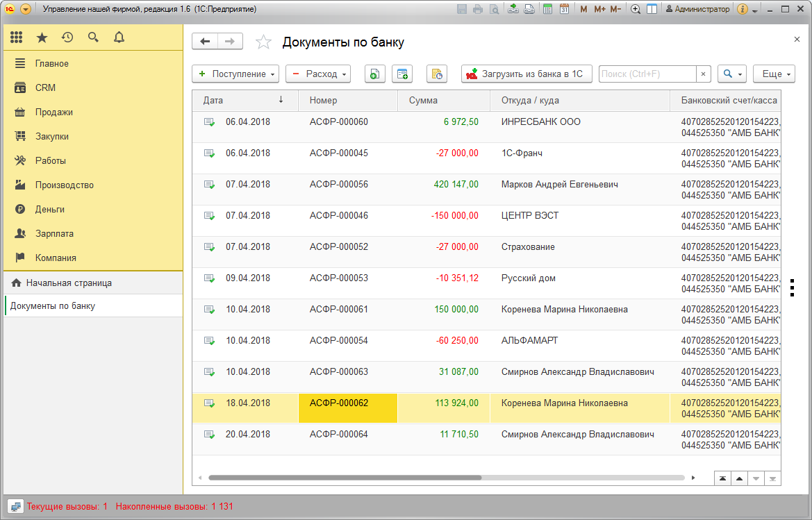Go back with the left arrow button
This screenshot has width=812, height=520.
[x=205, y=42]
